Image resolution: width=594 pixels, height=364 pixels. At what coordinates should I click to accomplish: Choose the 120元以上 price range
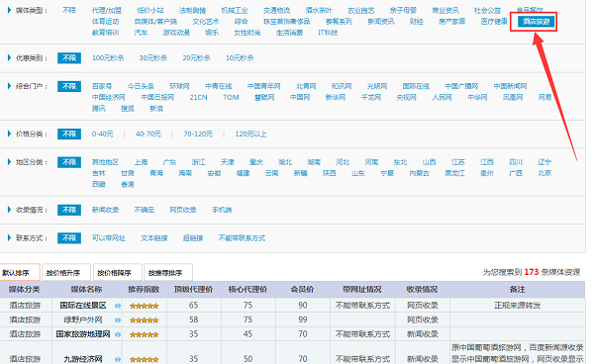tap(250, 134)
